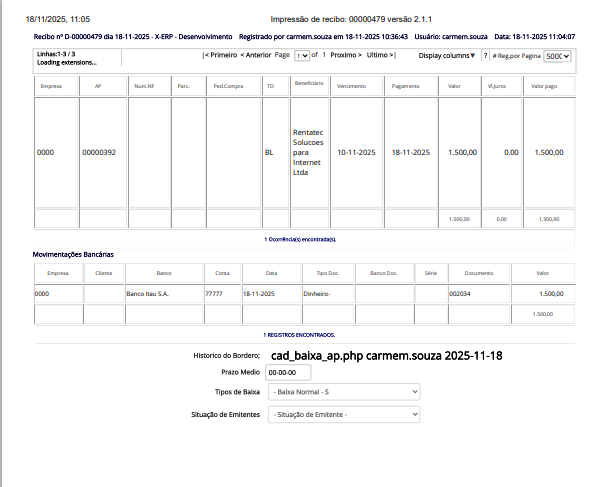Click the '?' help icon beside Display columns
The width and height of the screenshot is (605, 487).
485,56
